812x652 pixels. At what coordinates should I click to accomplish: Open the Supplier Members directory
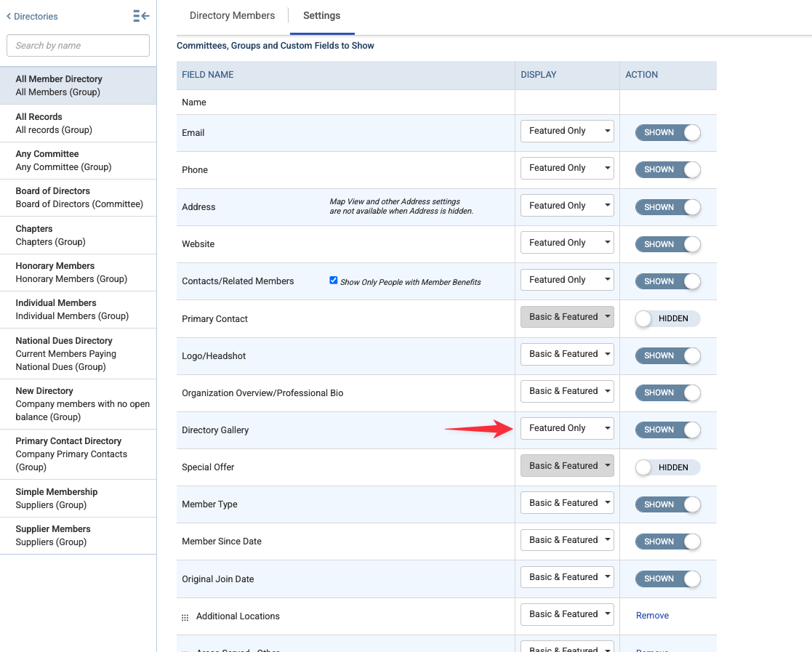79,536
